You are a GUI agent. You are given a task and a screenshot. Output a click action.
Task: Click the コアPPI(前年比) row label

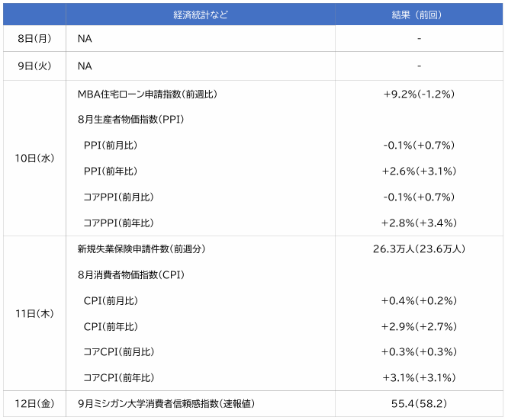118,223
